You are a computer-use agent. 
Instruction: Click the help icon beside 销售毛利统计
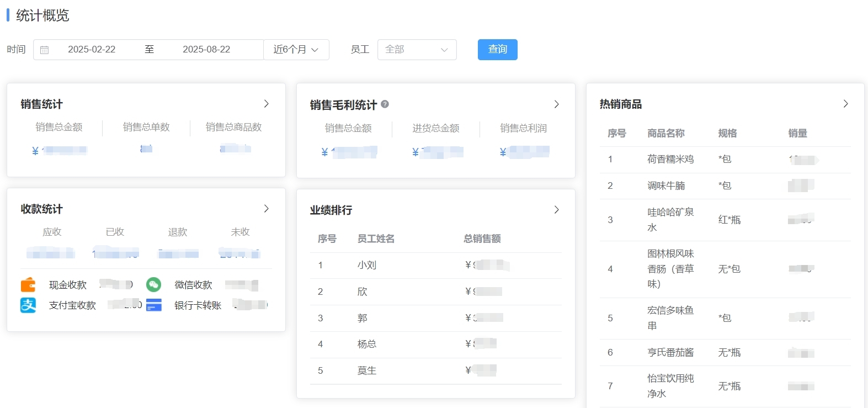pos(385,104)
